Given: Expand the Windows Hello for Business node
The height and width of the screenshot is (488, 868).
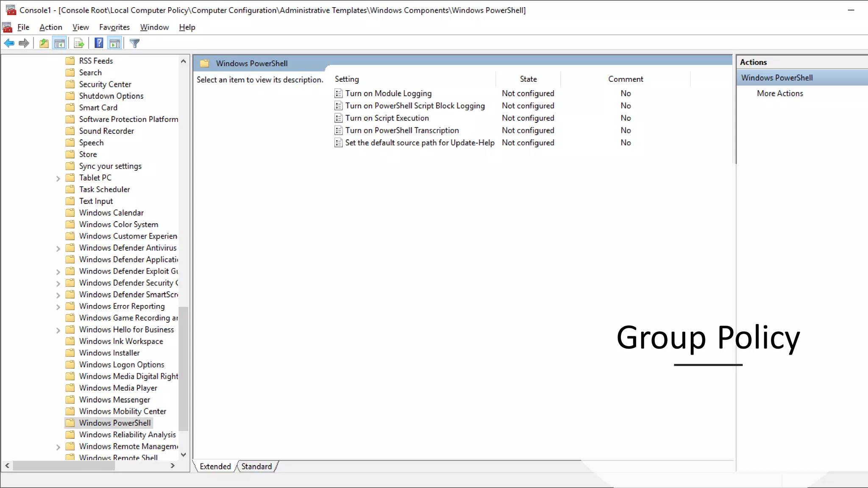Looking at the screenshot, I should [x=58, y=330].
